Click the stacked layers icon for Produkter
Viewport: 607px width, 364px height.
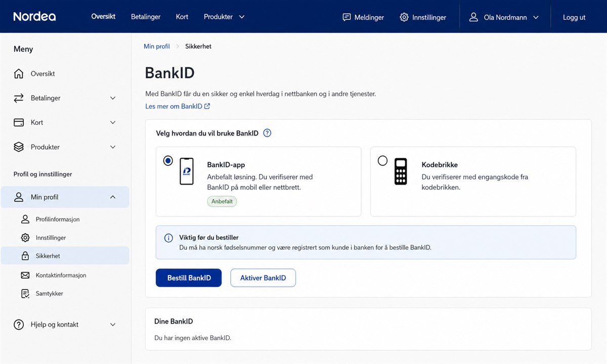(19, 147)
